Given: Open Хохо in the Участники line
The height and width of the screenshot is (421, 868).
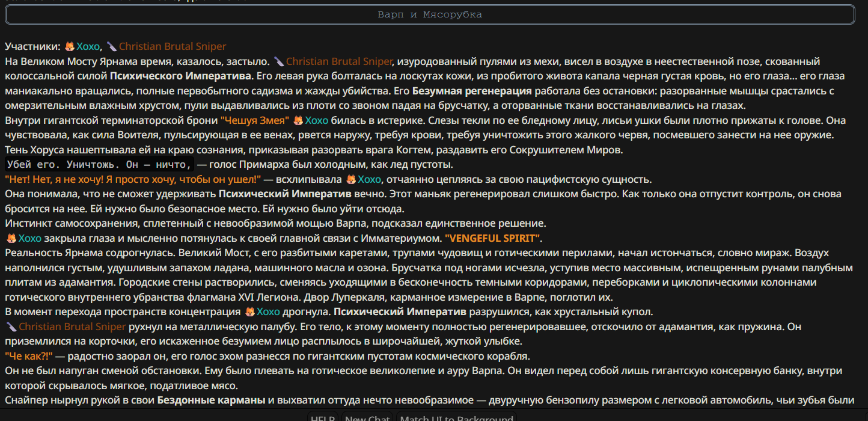Looking at the screenshot, I should [x=88, y=46].
